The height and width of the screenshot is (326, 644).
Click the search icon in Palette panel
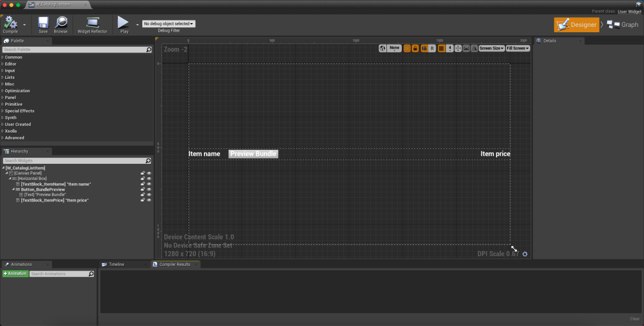point(149,50)
